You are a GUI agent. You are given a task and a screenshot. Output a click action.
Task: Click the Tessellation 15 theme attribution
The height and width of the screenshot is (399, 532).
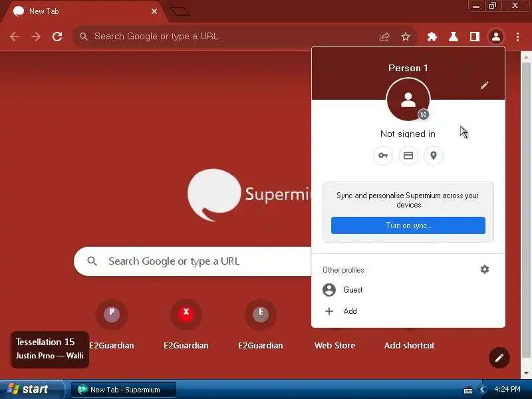pyautogui.click(x=49, y=349)
